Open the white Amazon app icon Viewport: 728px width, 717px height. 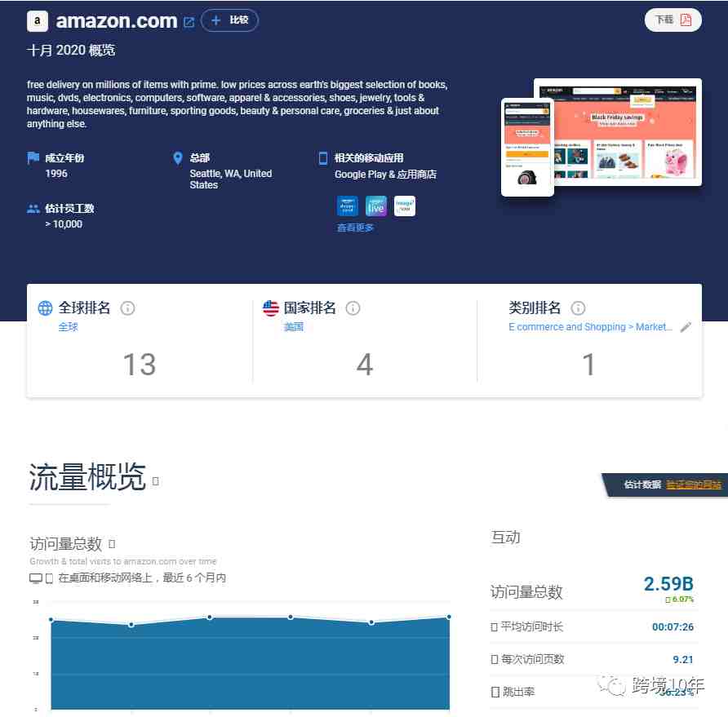click(405, 206)
